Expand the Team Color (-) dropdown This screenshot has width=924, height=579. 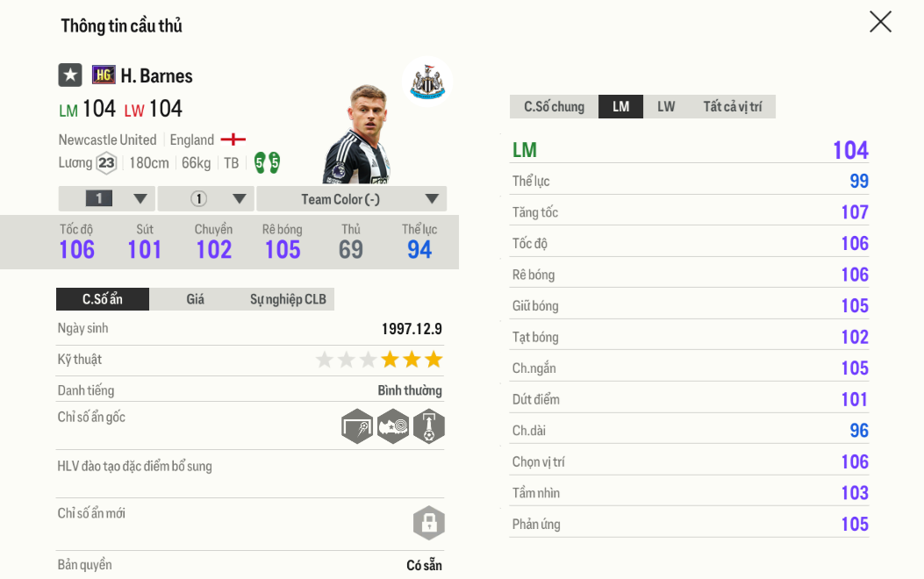click(352, 198)
